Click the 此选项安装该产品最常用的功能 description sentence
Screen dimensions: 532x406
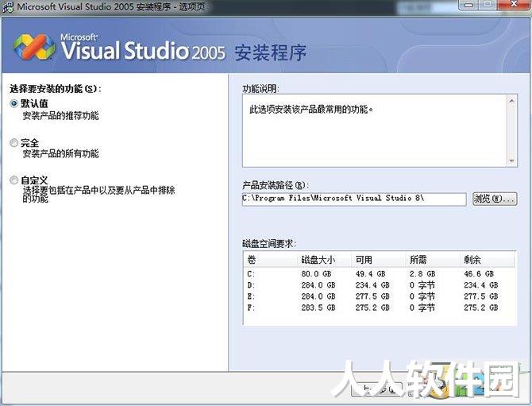pos(311,110)
